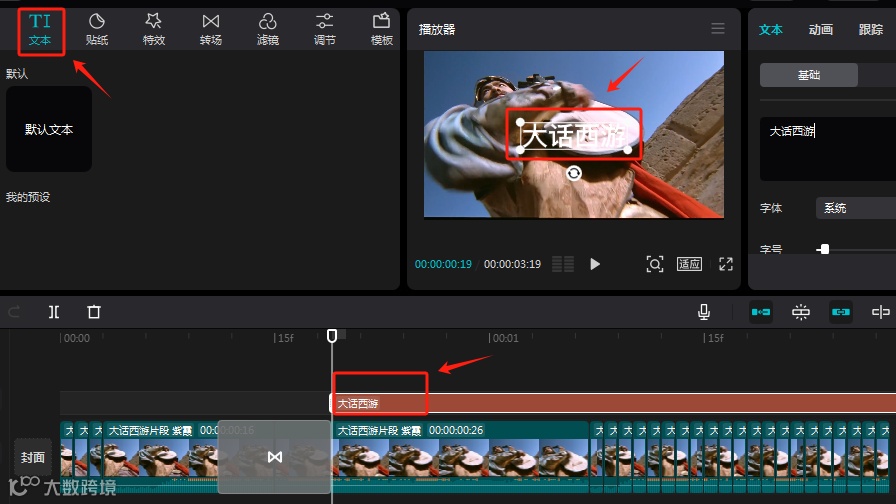Switch to the 动画 animation tab
Image resolution: width=896 pixels, height=504 pixels.
tap(821, 30)
